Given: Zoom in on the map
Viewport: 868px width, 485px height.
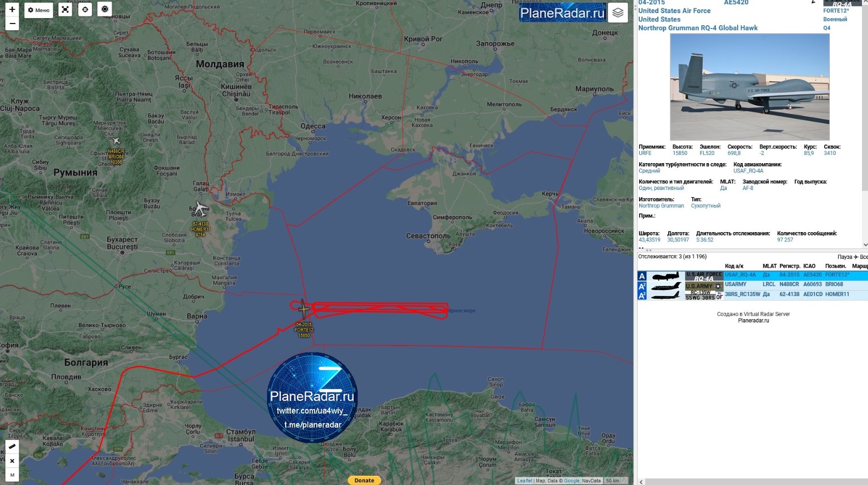Looking at the screenshot, I should coord(12,9).
